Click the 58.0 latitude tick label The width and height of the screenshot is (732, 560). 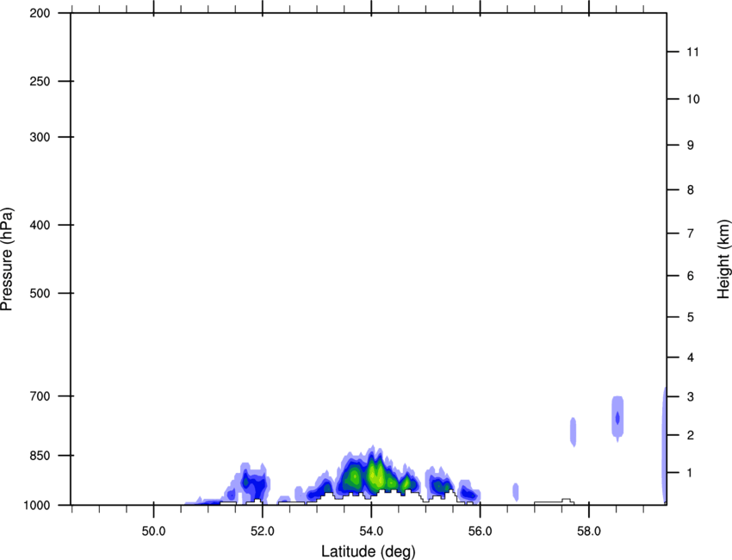pos(589,532)
